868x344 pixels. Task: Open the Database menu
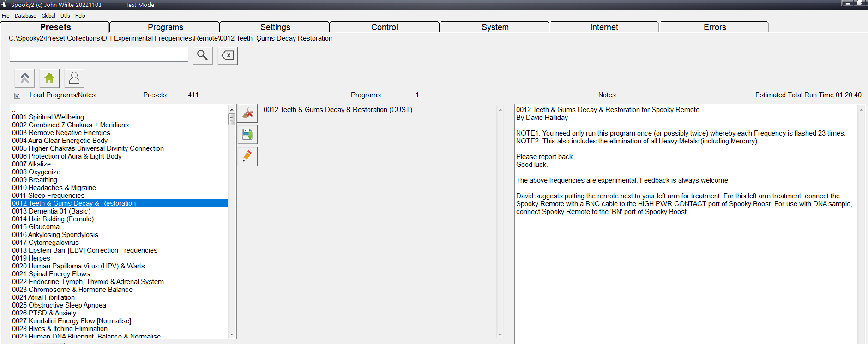click(x=25, y=16)
